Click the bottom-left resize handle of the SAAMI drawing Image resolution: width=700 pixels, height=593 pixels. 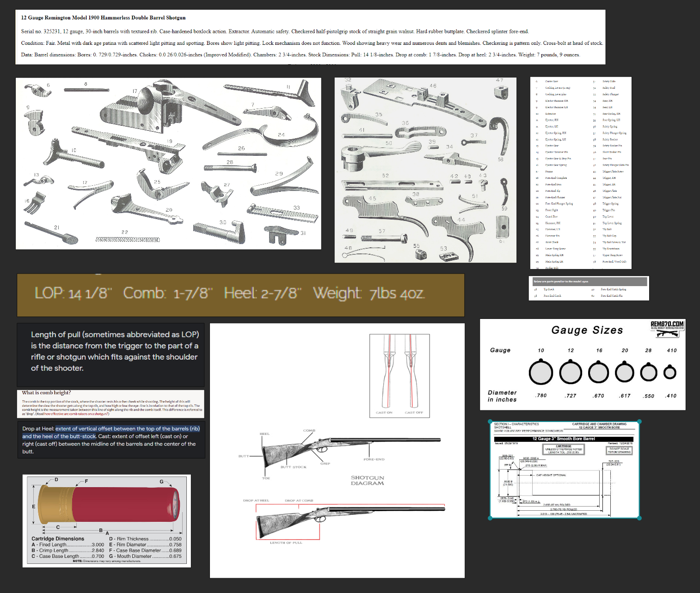point(490,518)
